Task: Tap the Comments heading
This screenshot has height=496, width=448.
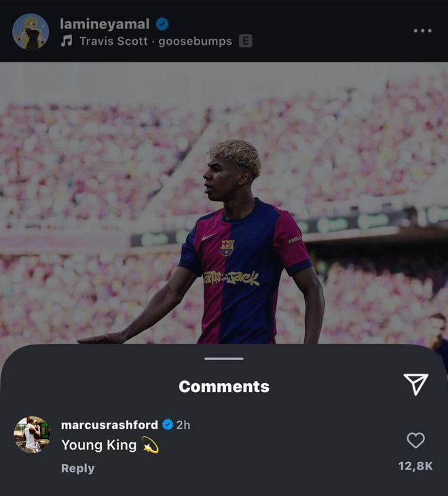Action: coord(224,387)
